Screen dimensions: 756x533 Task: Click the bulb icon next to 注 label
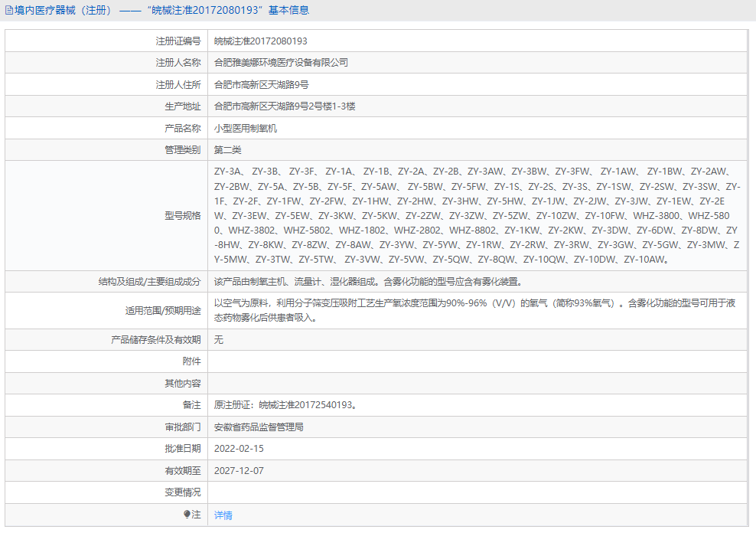click(x=187, y=514)
